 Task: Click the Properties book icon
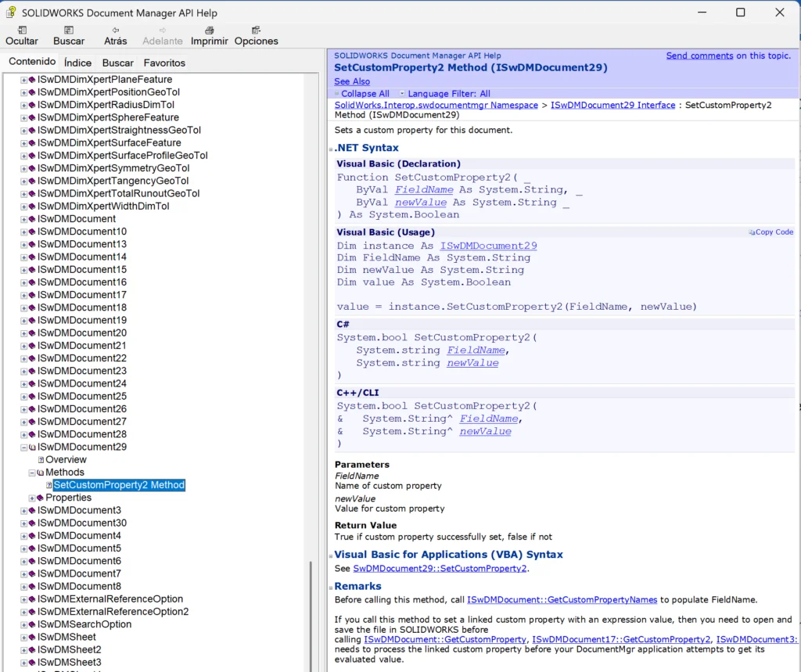[x=41, y=498]
